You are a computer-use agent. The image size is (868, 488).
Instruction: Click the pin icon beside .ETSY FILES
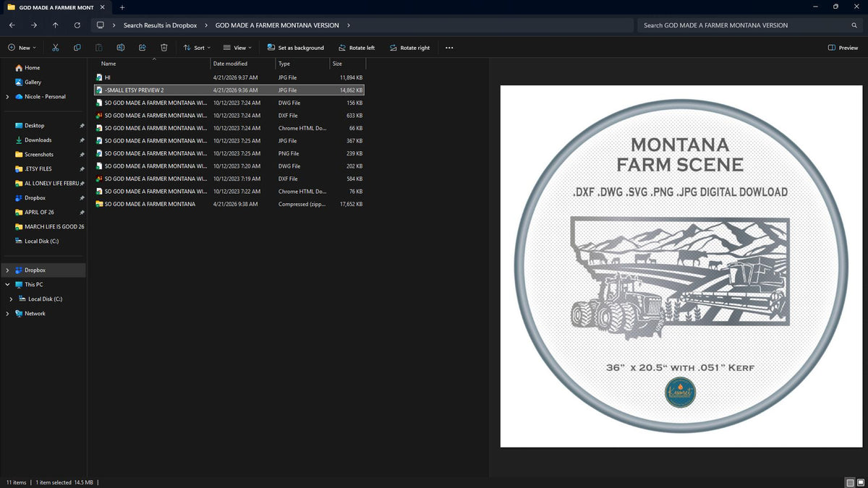pos(82,169)
